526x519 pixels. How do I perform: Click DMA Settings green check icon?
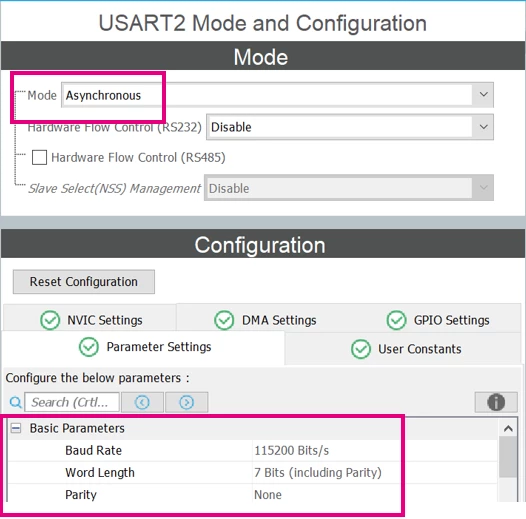point(224,320)
